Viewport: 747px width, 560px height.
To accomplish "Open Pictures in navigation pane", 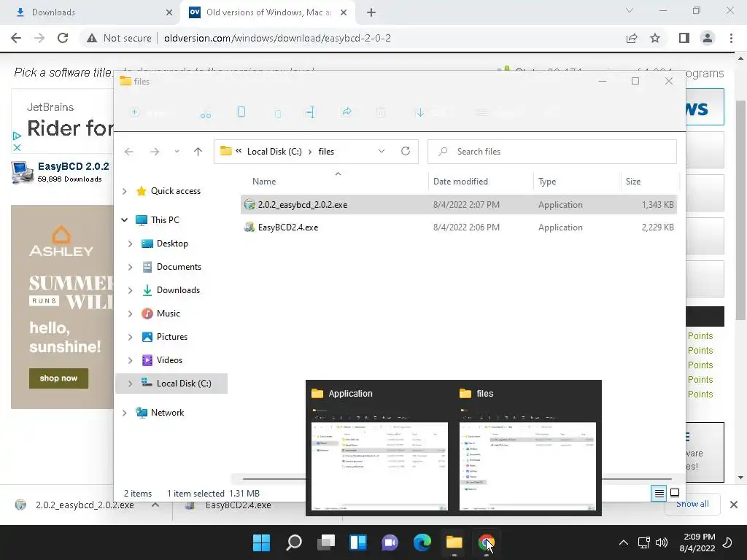I will coord(172,337).
